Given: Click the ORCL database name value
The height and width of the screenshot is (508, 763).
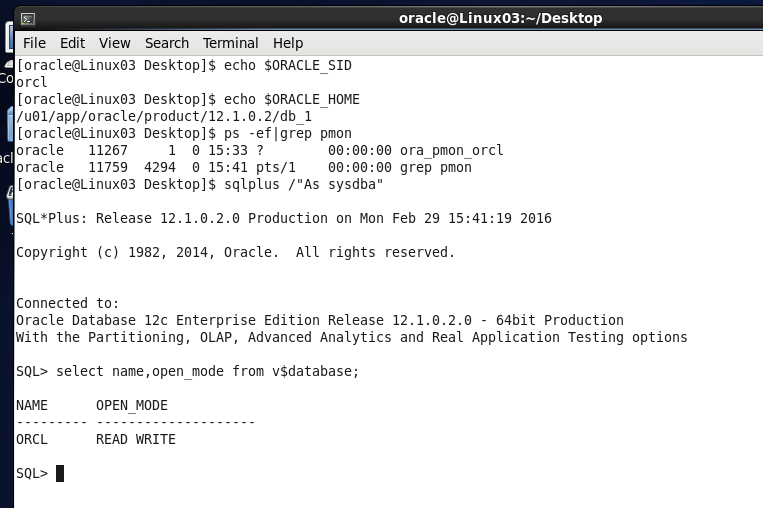Looking at the screenshot, I should tap(32, 439).
